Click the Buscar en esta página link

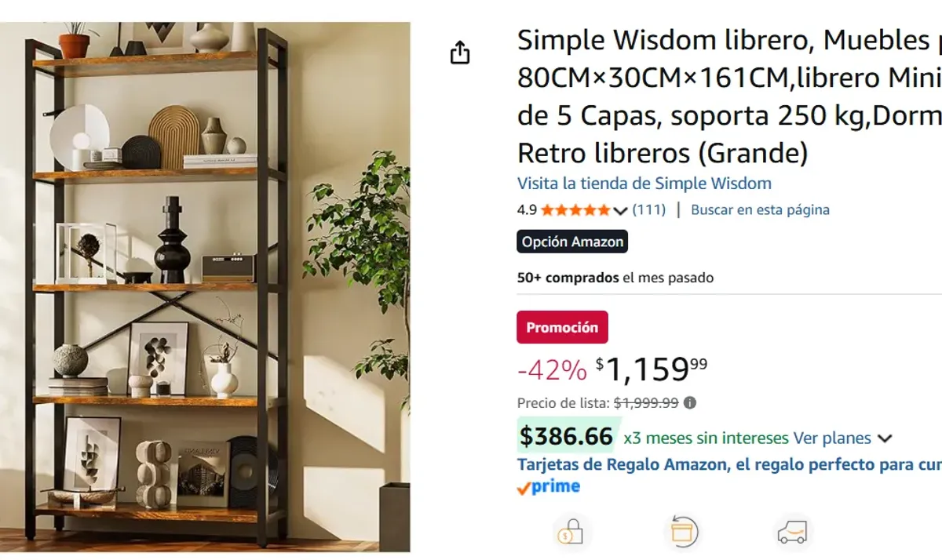(x=760, y=210)
